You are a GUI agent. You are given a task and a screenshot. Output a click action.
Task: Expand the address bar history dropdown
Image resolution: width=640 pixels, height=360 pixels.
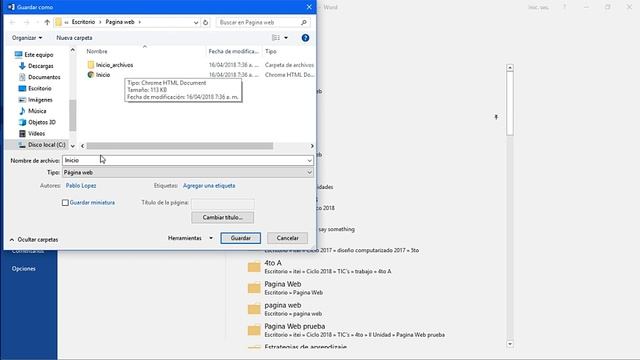coord(196,22)
